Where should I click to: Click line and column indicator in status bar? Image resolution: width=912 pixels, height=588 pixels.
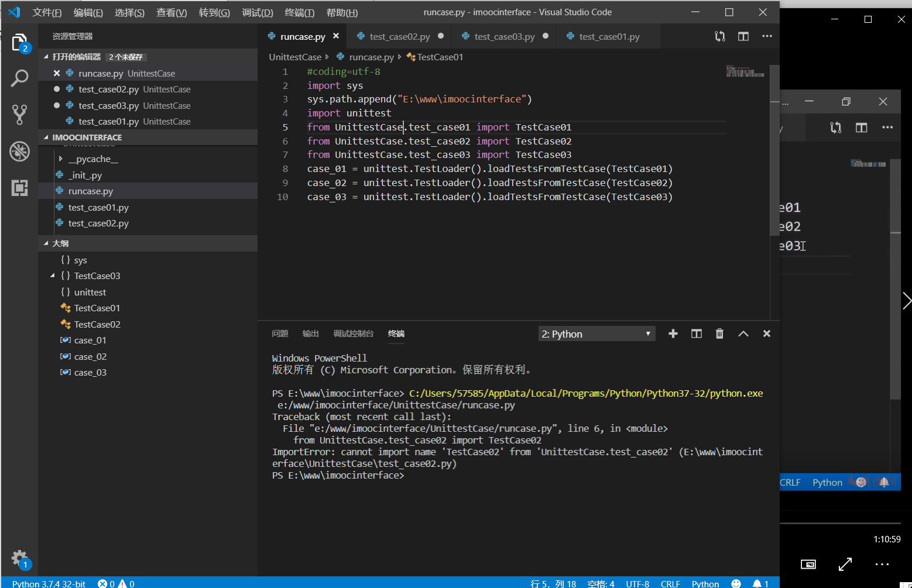[x=553, y=583]
